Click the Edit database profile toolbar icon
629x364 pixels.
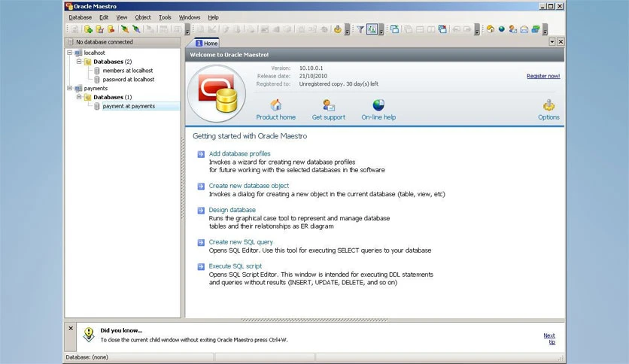click(99, 29)
